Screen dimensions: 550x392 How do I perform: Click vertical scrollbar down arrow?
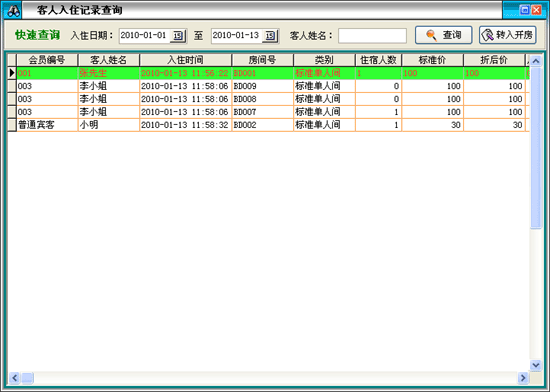pos(536,365)
